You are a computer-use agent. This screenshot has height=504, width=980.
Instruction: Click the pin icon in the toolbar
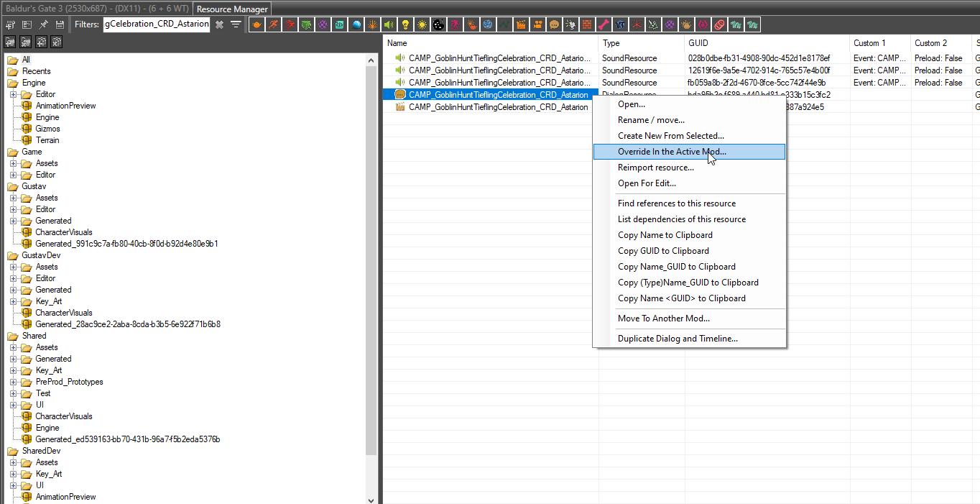(x=43, y=24)
